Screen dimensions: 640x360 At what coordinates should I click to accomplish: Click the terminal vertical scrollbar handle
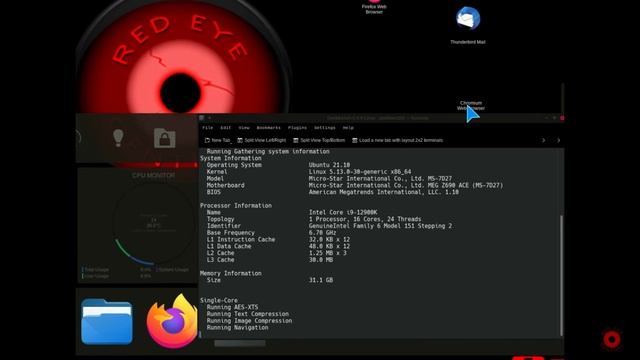(x=562, y=275)
